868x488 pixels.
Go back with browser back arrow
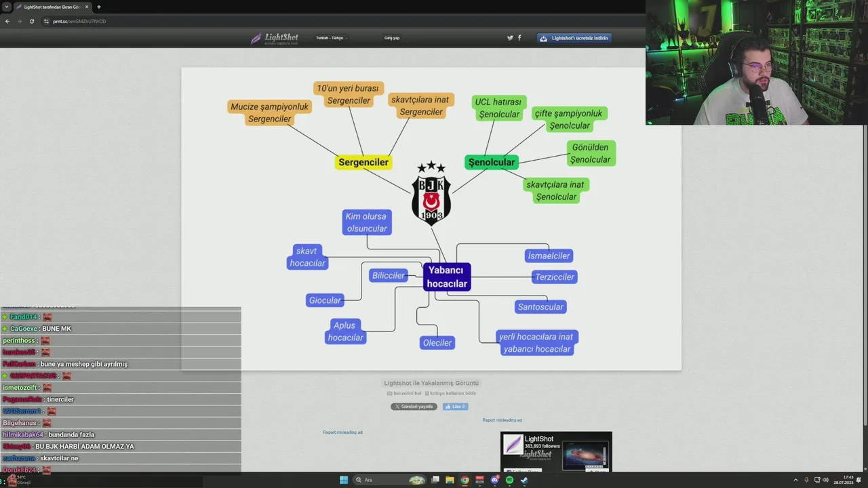coord(7,21)
